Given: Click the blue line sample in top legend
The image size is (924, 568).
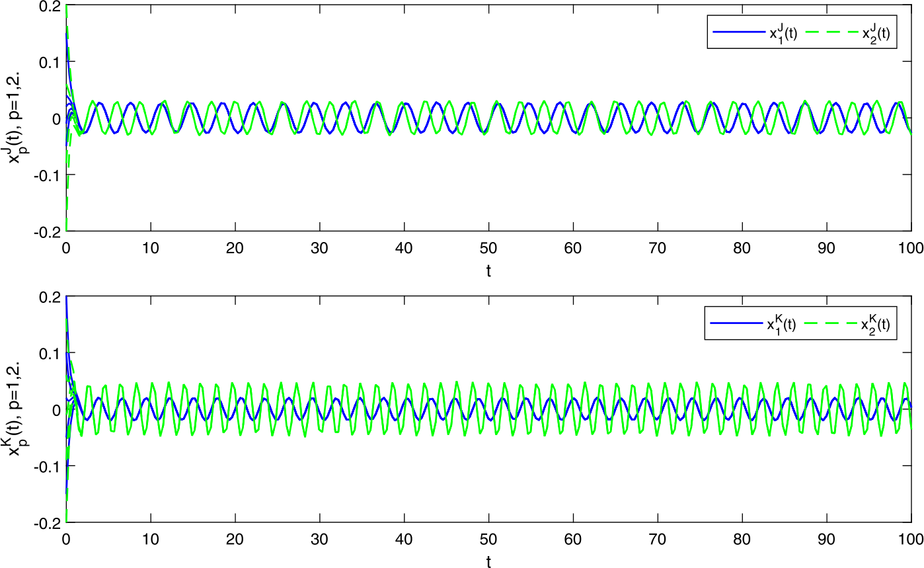Looking at the screenshot, I should [x=738, y=32].
